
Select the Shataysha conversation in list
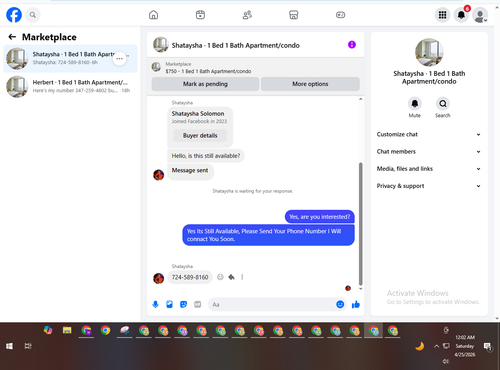[x=70, y=59]
